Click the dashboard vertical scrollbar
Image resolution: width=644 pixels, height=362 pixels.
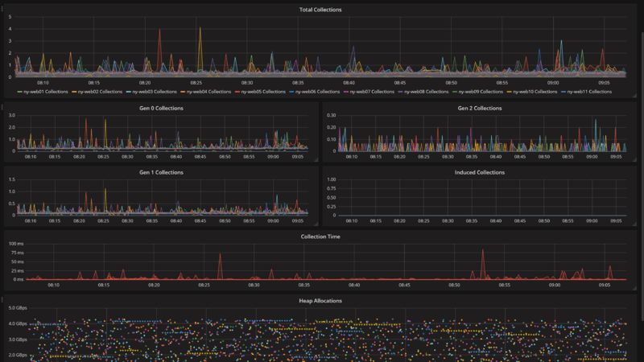click(x=642, y=176)
